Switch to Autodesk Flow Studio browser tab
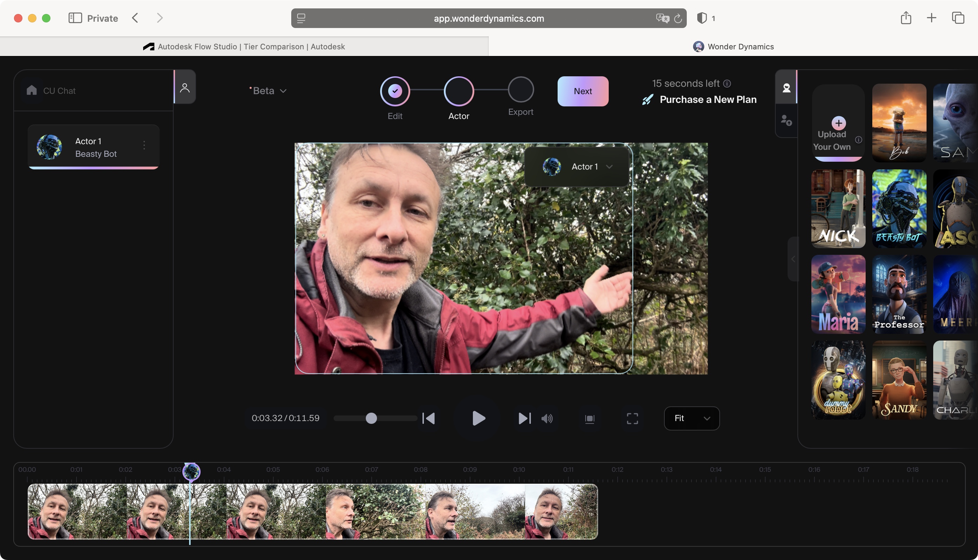This screenshot has width=978, height=560. click(x=244, y=47)
